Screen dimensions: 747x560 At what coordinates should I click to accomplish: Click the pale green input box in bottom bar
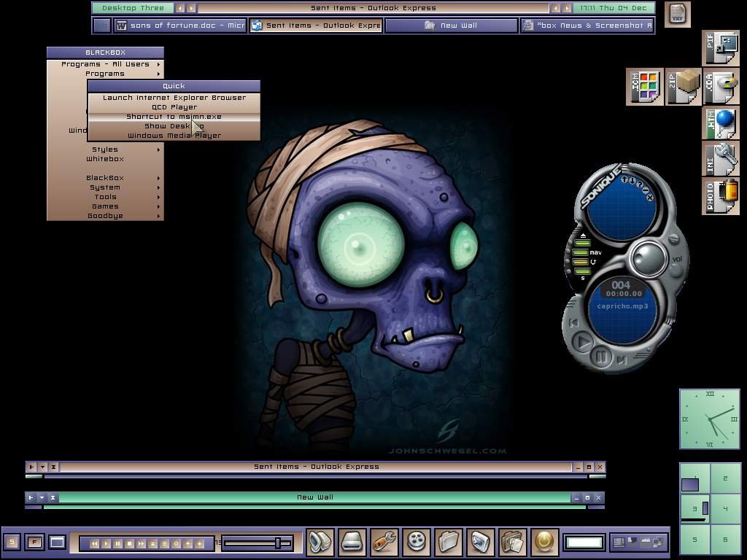tap(584, 542)
